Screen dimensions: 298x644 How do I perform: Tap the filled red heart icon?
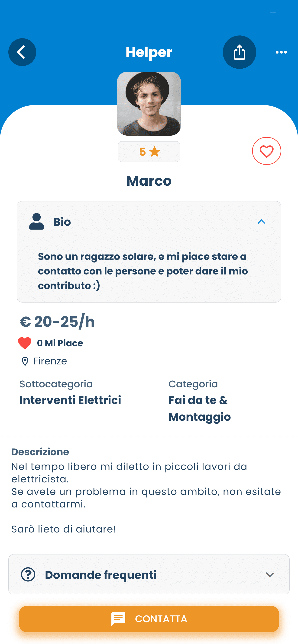[25, 343]
